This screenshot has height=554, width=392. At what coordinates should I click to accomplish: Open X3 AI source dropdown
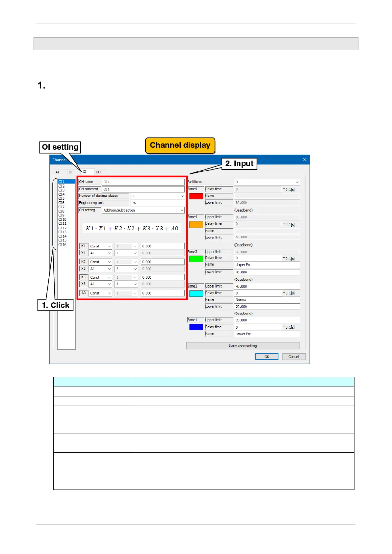100,284
